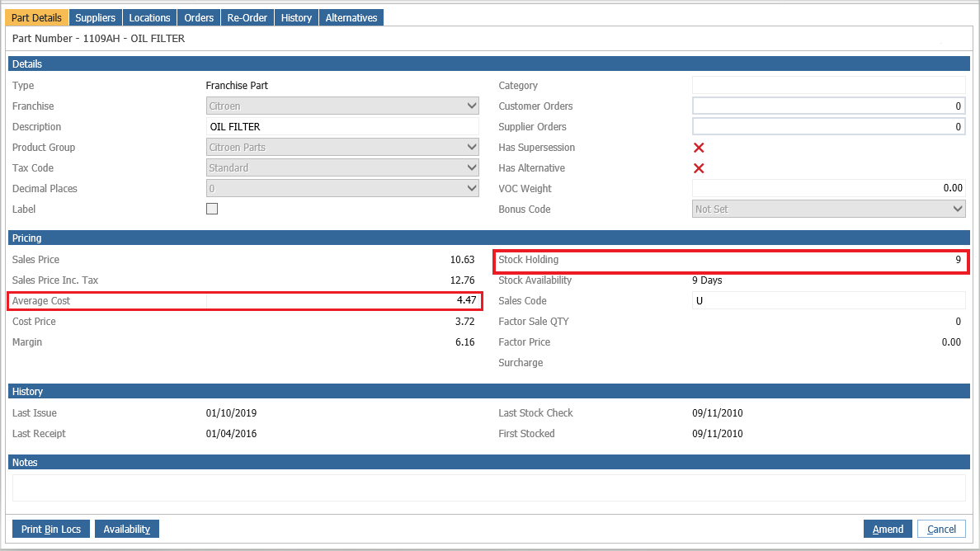980x551 pixels.
Task: Cancel the part details dialog
Action: 941,529
